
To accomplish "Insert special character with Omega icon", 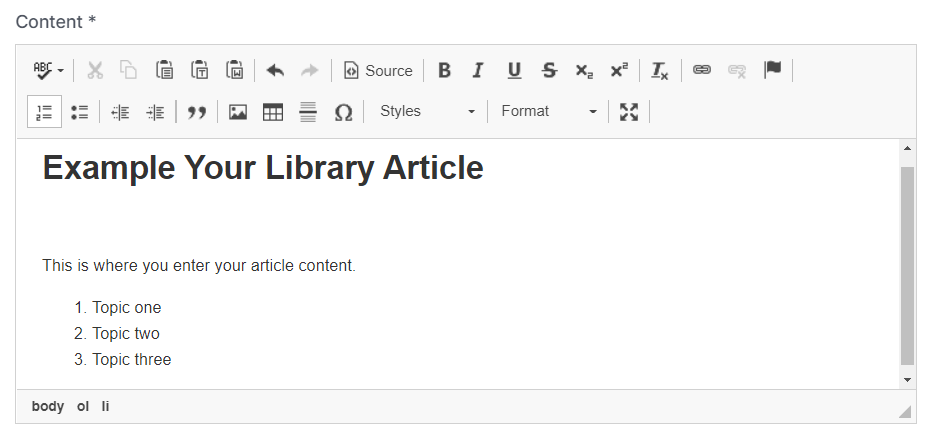I will click(343, 112).
